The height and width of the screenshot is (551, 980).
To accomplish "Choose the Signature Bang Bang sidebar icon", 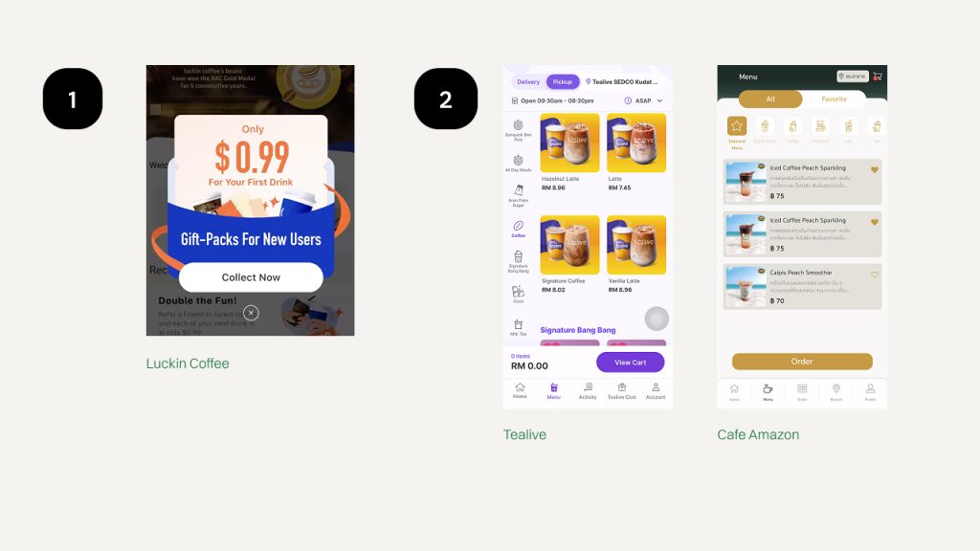I will pos(518,261).
